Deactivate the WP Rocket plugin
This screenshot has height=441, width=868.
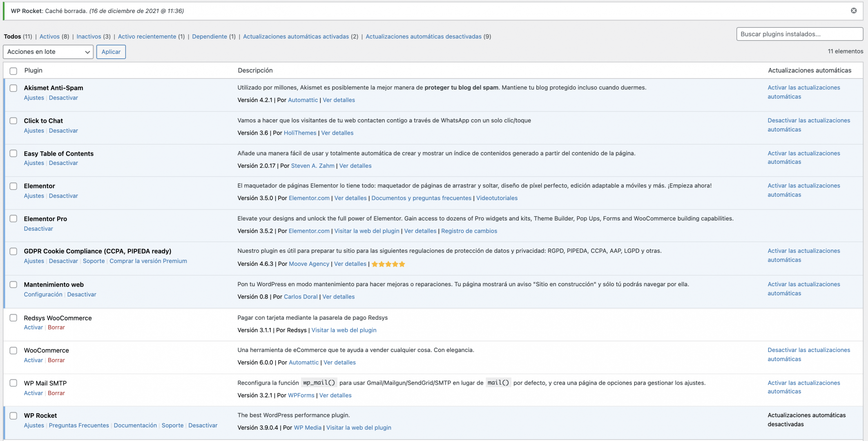[203, 425]
